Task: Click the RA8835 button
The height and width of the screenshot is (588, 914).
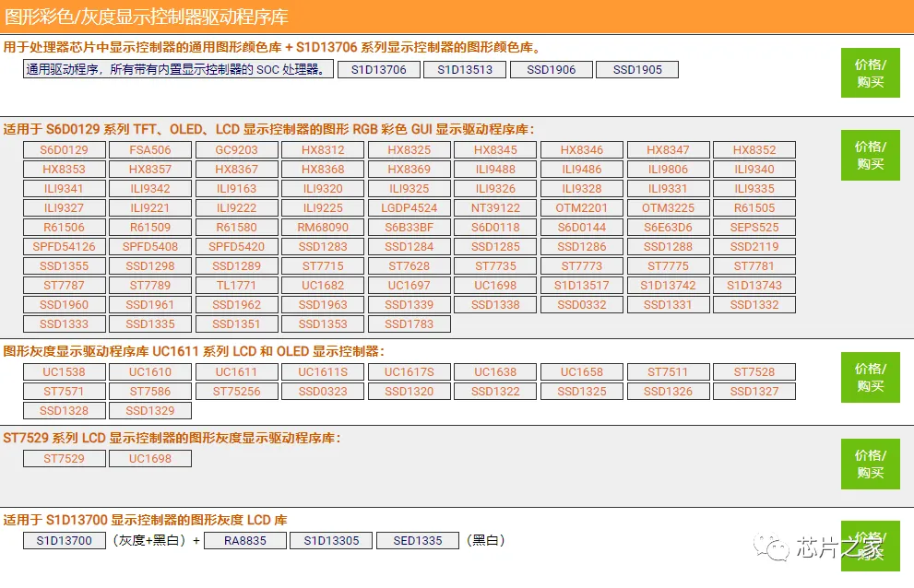Action: click(x=244, y=541)
